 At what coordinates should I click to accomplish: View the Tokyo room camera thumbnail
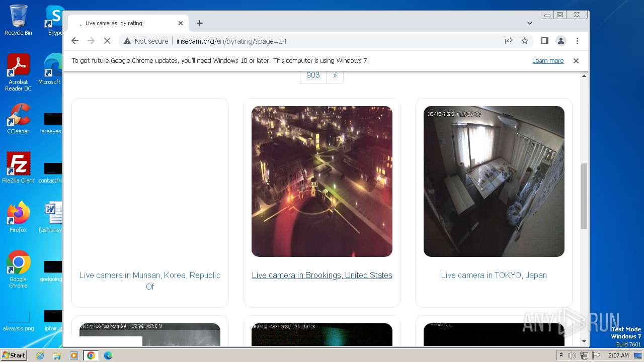coord(494,182)
